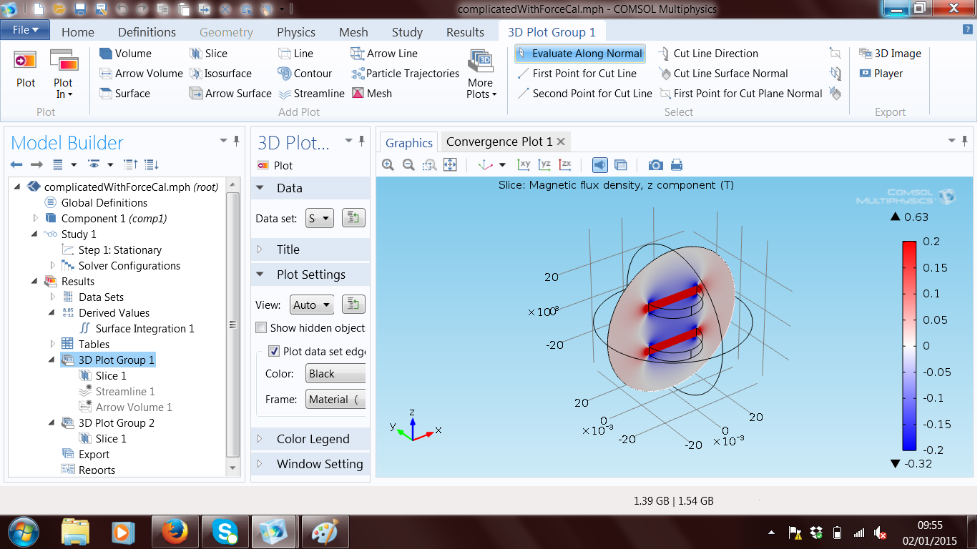Viewport: 980px width, 549px height.
Task: Click the Print icon in Graphics toolbar
Action: pyautogui.click(x=676, y=165)
